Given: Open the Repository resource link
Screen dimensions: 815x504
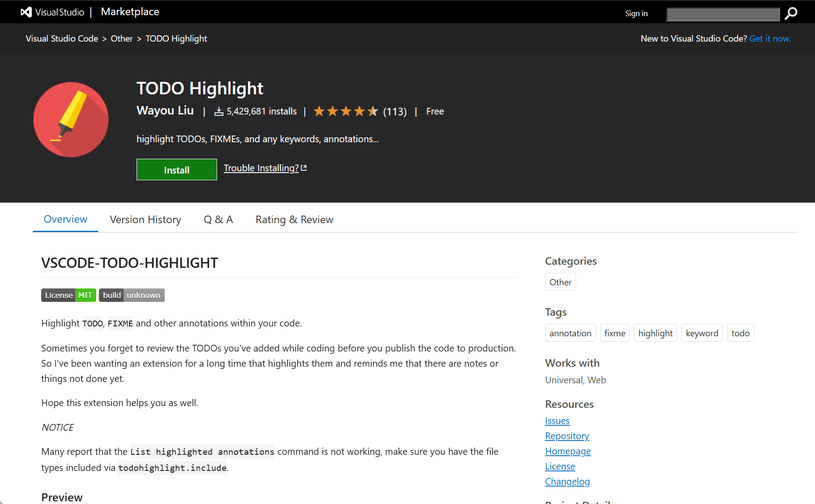Looking at the screenshot, I should 567,436.
